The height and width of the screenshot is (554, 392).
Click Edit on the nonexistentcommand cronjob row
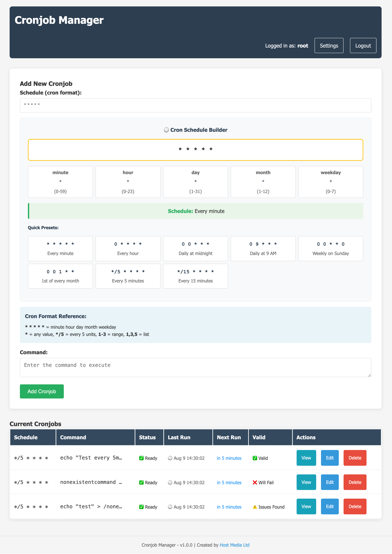(x=330, y=482)
